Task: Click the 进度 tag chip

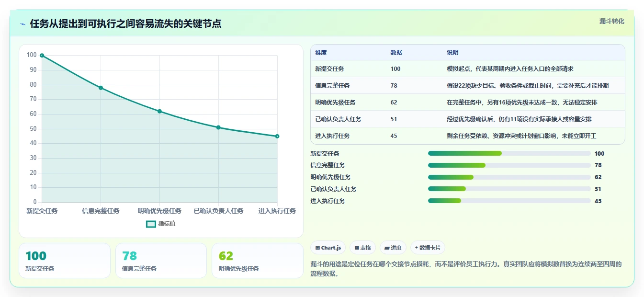Action: [x=393, y=248]
